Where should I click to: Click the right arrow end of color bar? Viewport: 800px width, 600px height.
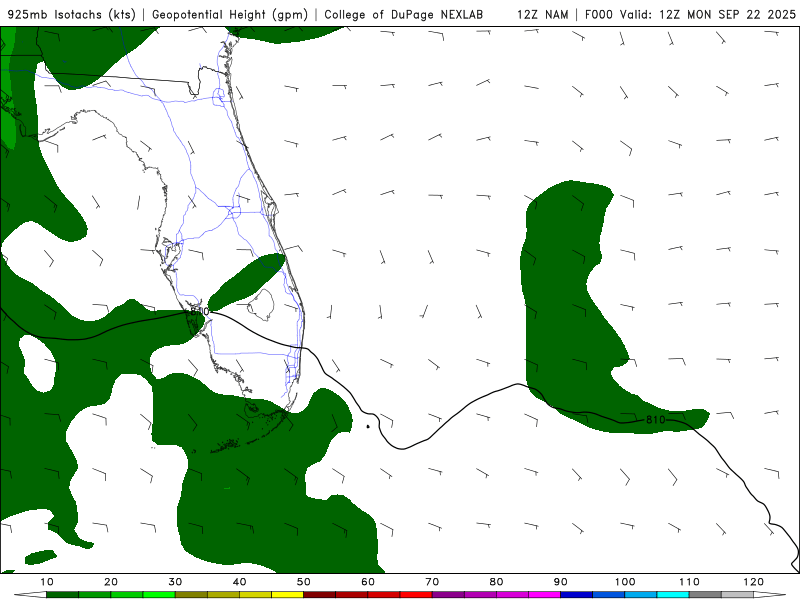(x=770, y=595)
